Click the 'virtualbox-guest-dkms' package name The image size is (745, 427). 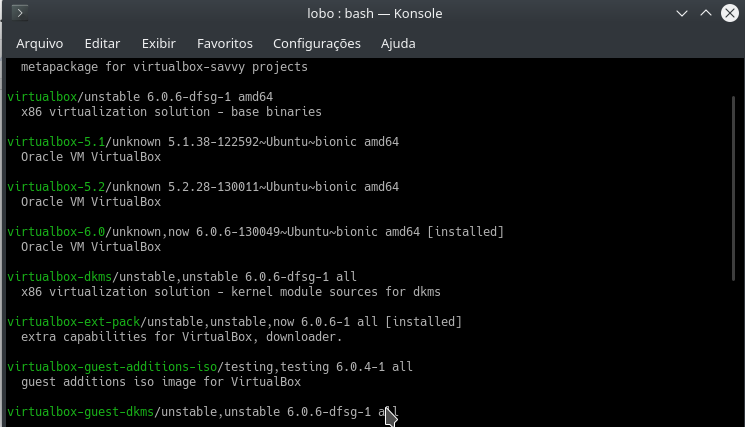click(81, 412)
